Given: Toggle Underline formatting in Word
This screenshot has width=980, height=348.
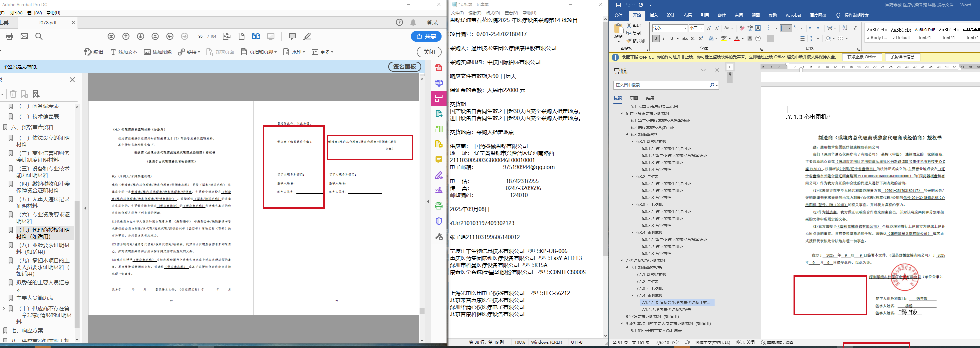Looking at the screenshot, I should click(672, 38).
